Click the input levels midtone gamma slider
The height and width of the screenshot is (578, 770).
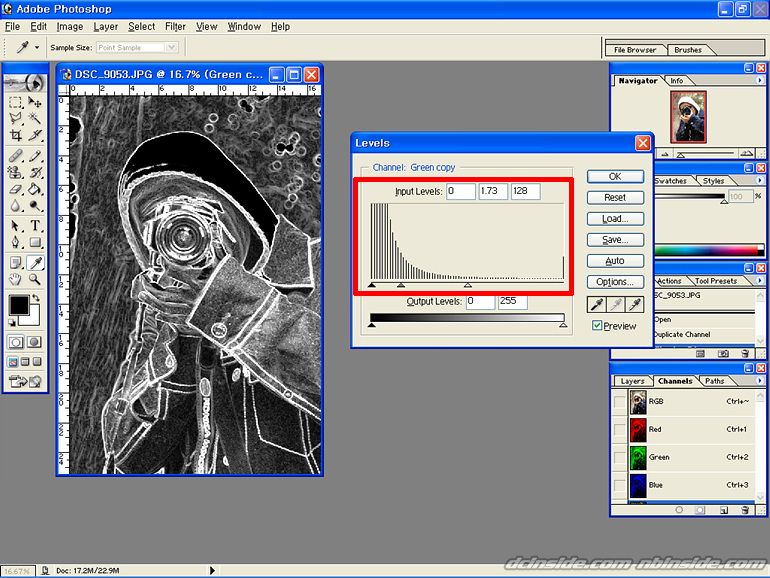tap(401, 285)
